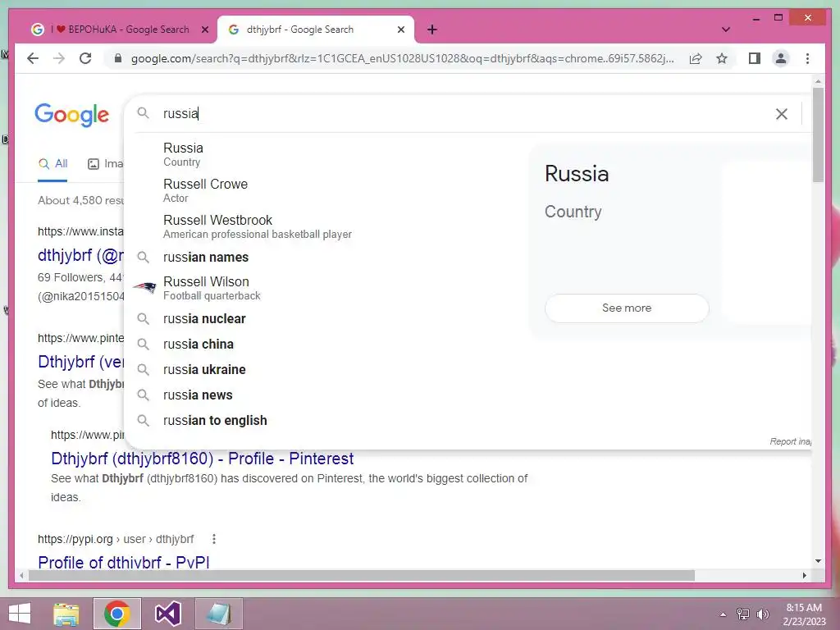The image size is (840, 630).
Task: Open the Dthjybrf Profile Pinterest result
Action: 202,459
